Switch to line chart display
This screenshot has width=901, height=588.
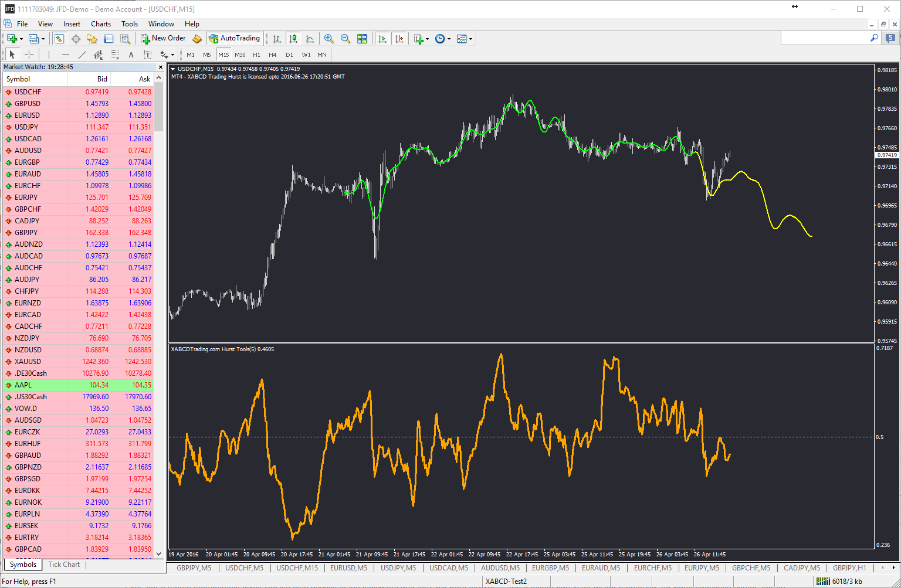310,39
